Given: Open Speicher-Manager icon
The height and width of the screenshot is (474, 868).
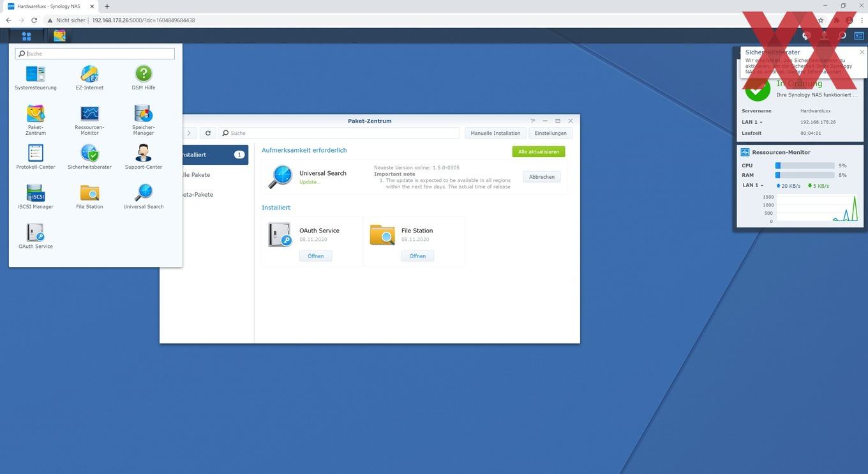Looking at the screenshot, I should pyautogui.click(x=144, y=119).
